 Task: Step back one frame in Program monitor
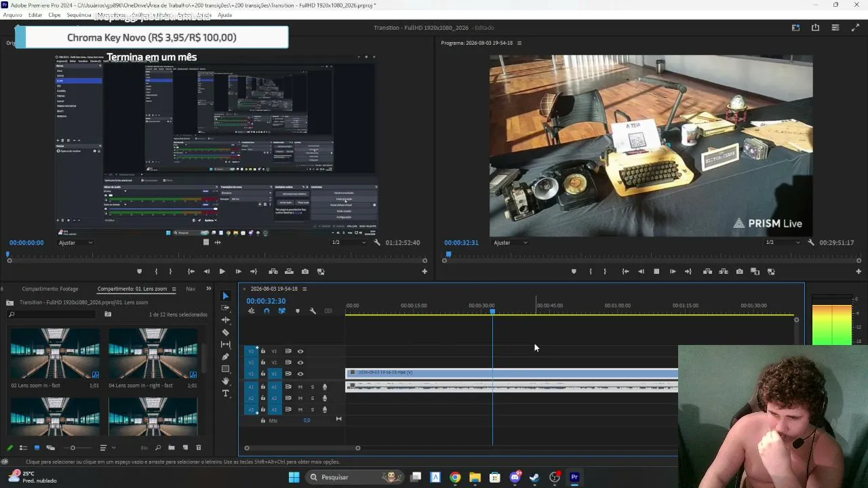pyautogui.click(x=641, y=271)
